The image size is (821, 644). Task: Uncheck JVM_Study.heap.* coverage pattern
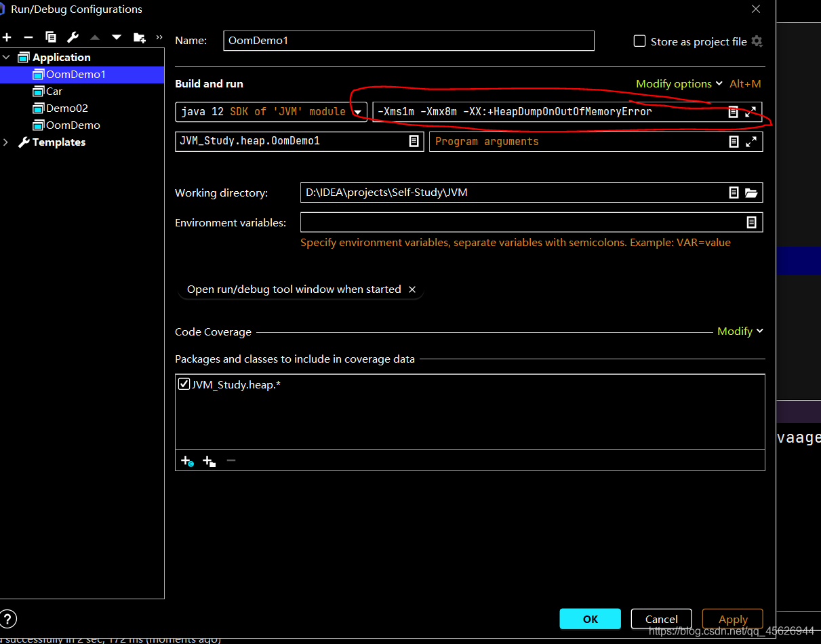tap(184, 384)
